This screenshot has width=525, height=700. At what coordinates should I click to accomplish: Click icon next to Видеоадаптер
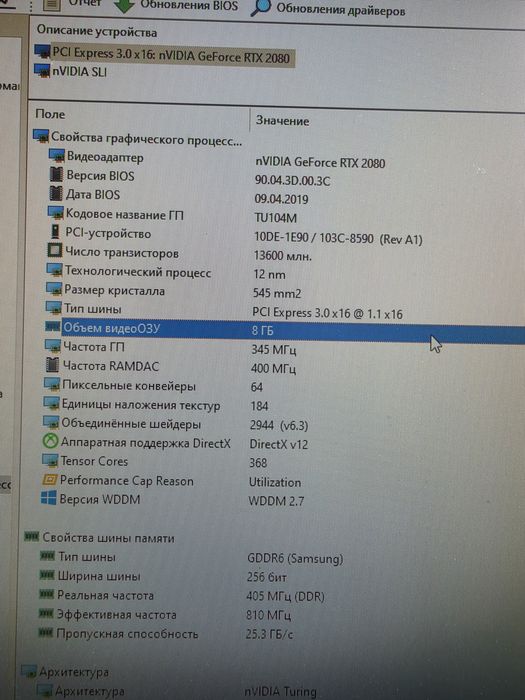pos(57,156)
